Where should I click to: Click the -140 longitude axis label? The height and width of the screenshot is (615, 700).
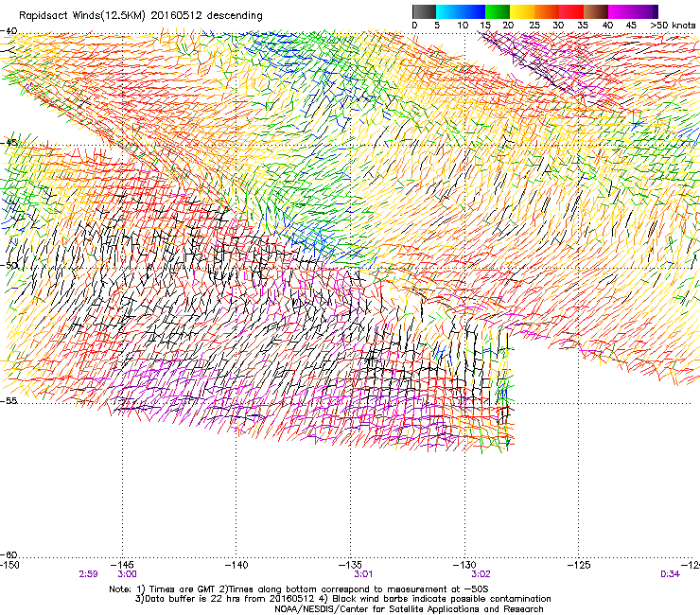click(236, 565)
